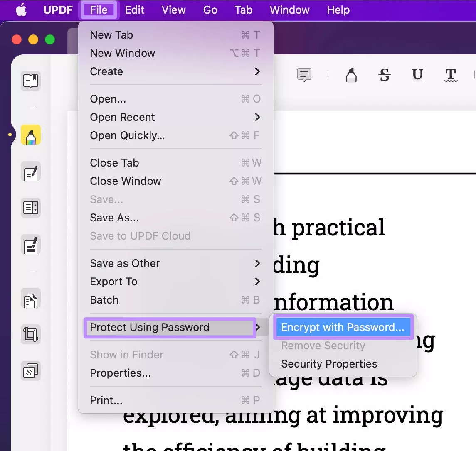Open the Help menu
The image size is (476, 451).
click(x=338, y=10)
